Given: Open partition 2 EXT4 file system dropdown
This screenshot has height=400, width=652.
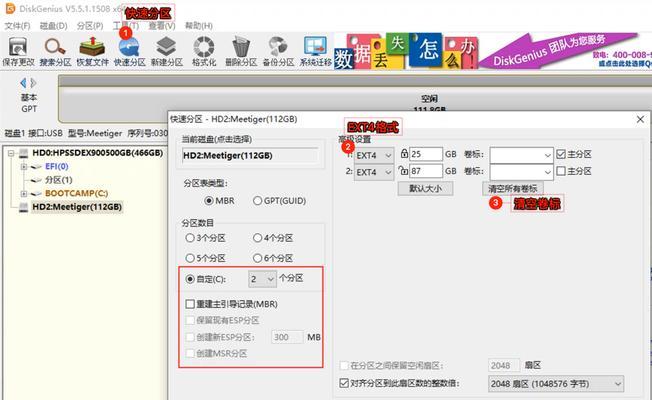Looking at the screenshot, I should [374, 172].
